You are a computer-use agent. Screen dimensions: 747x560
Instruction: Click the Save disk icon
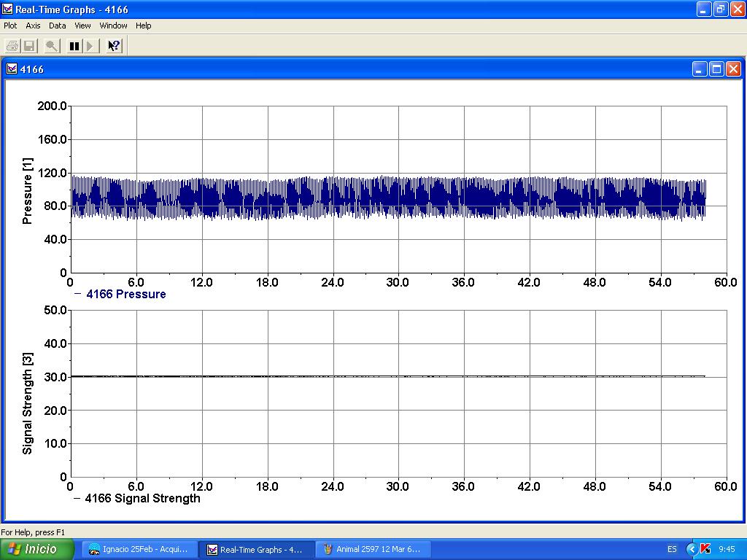[30, 46]
